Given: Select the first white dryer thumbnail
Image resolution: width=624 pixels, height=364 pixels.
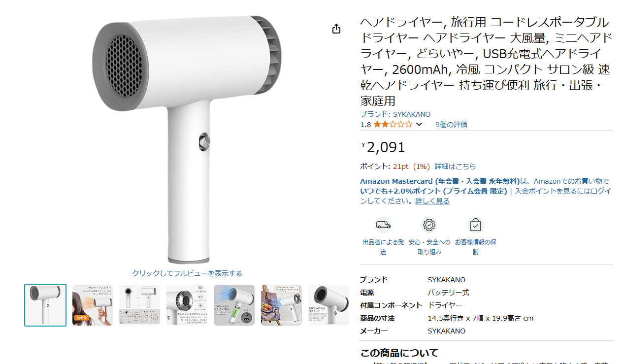Looking at the screenshot, I should [x=45, y=305].
